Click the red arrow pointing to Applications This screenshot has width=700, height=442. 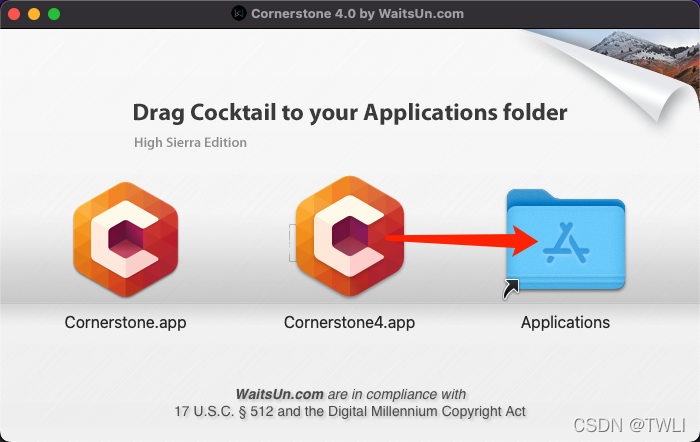[462, 240]
